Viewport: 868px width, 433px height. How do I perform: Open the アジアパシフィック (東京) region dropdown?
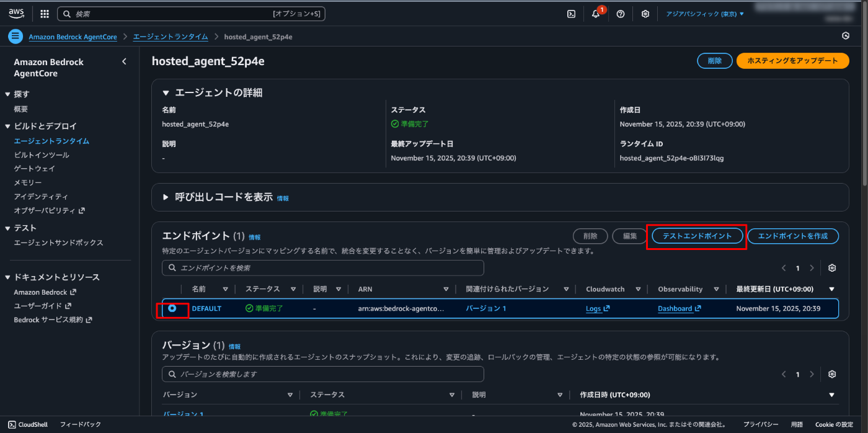tap(705, 14)
